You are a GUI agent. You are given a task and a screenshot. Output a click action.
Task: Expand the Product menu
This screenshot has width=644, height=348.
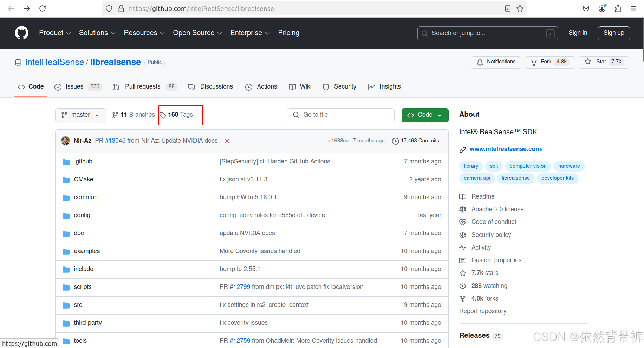[x=55, y=33]
